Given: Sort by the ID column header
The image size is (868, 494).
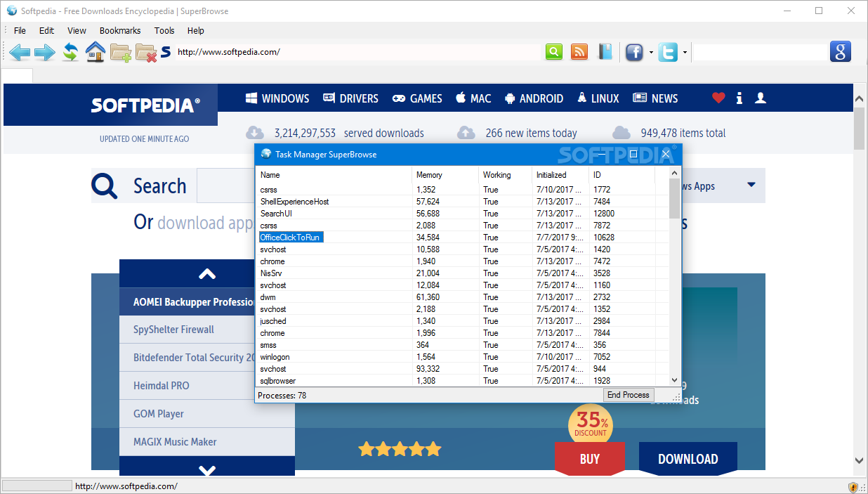Looking at the screenshot, I should 622,175.
